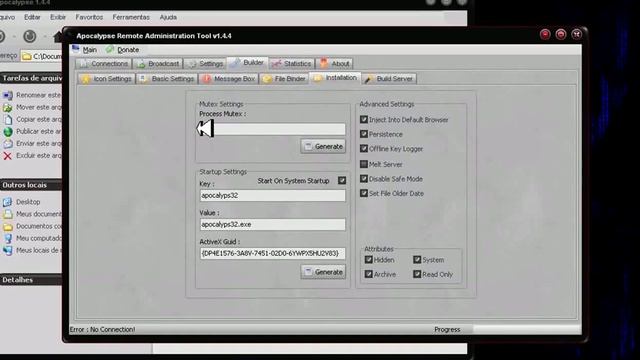Image resolution: width=640 pixels, height=360 pixels.
Task: Open Editar menu in Explorer window
Action: point(32,17)
